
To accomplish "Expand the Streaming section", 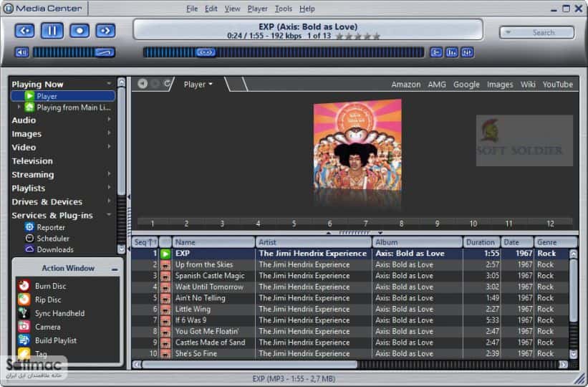I will (109, 174).
